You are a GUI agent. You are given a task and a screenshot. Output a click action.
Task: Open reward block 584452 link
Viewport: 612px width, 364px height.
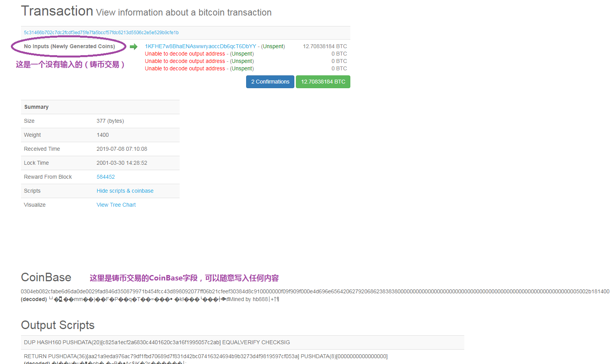pos(106,177)
